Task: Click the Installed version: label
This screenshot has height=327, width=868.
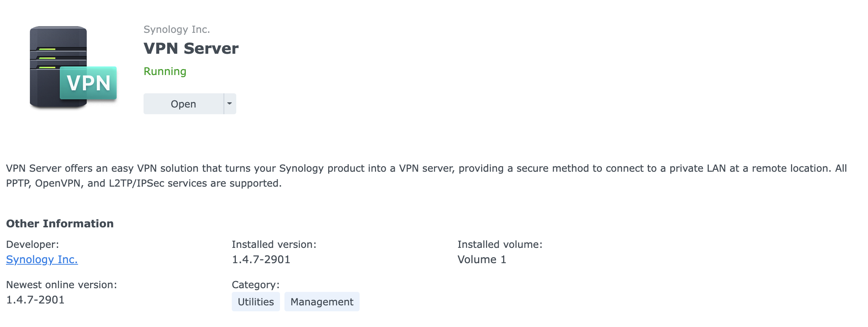Action: pyautogui.click(x=274, y=245)
